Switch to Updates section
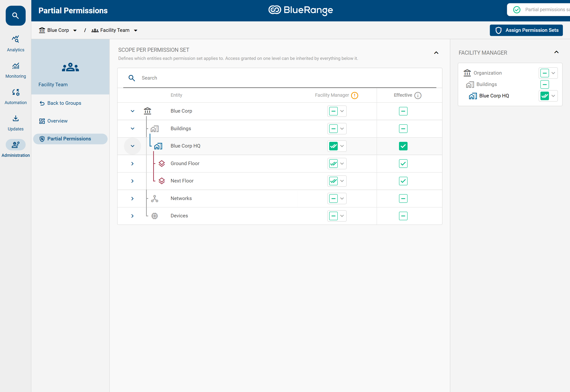The height and width of the screenshot is (392, 570). pos(15,123)
